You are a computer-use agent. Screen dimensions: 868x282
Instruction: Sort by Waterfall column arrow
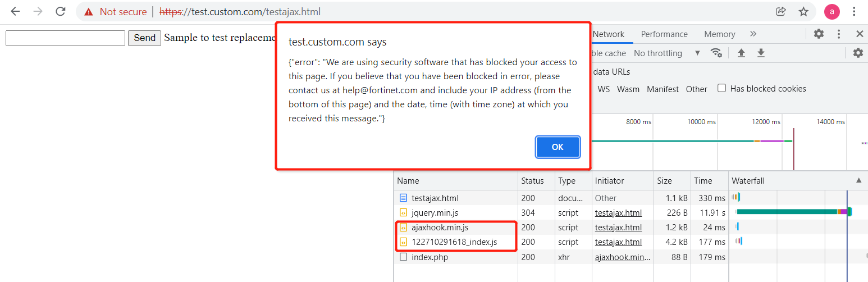[858, 180]
